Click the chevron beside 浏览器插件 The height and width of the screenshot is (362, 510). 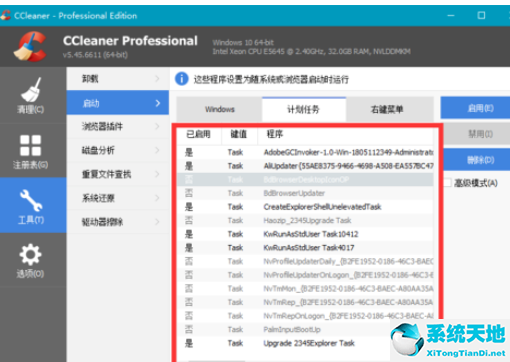[x=157, y=126]
